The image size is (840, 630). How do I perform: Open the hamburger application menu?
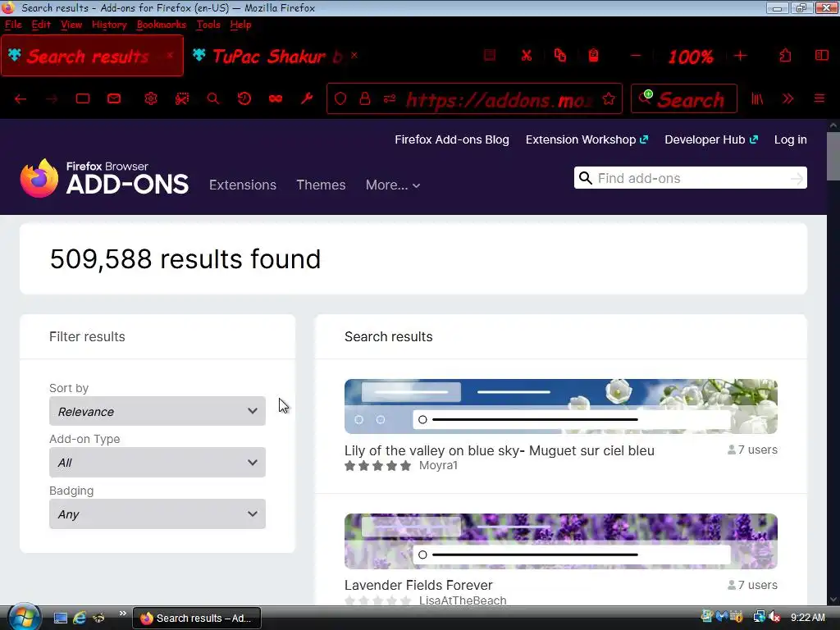[819, 98]
